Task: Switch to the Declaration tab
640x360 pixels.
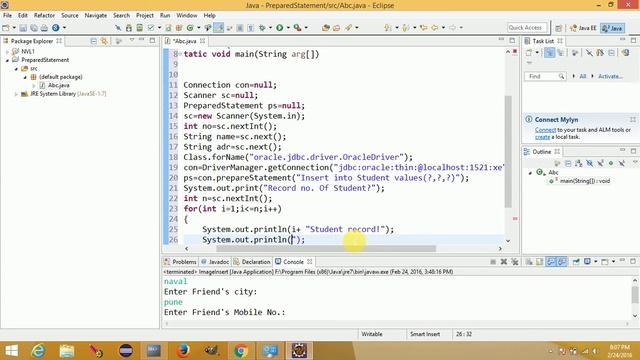Action: (x=252, y=262)
